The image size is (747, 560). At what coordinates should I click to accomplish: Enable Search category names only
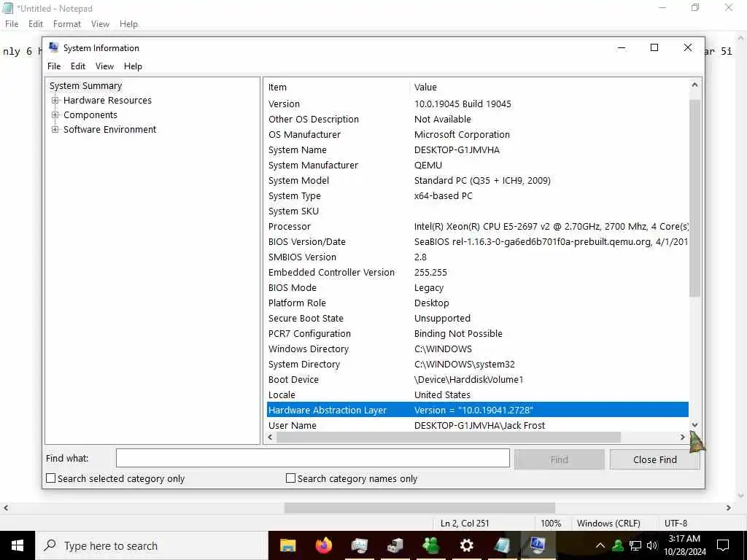[290, 478]
